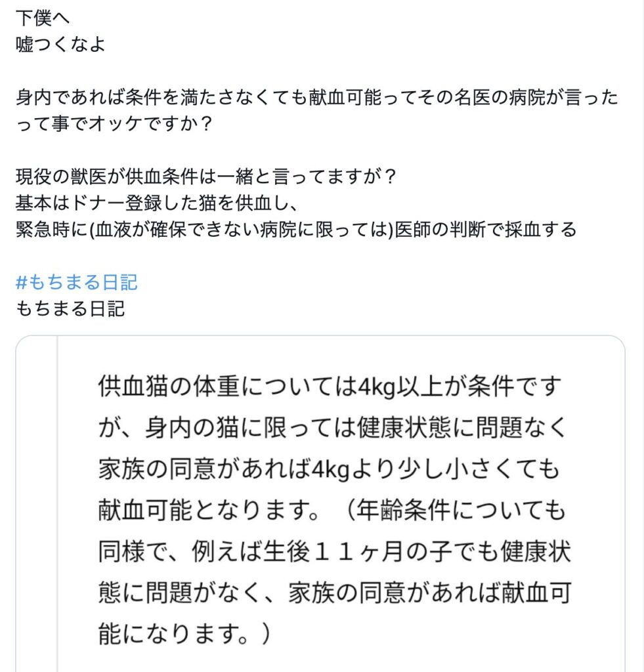Click the line 基本はドナー登録した猫を供血し、
Image resolution: width=644 pixels, height=672 pixels.
156,203
